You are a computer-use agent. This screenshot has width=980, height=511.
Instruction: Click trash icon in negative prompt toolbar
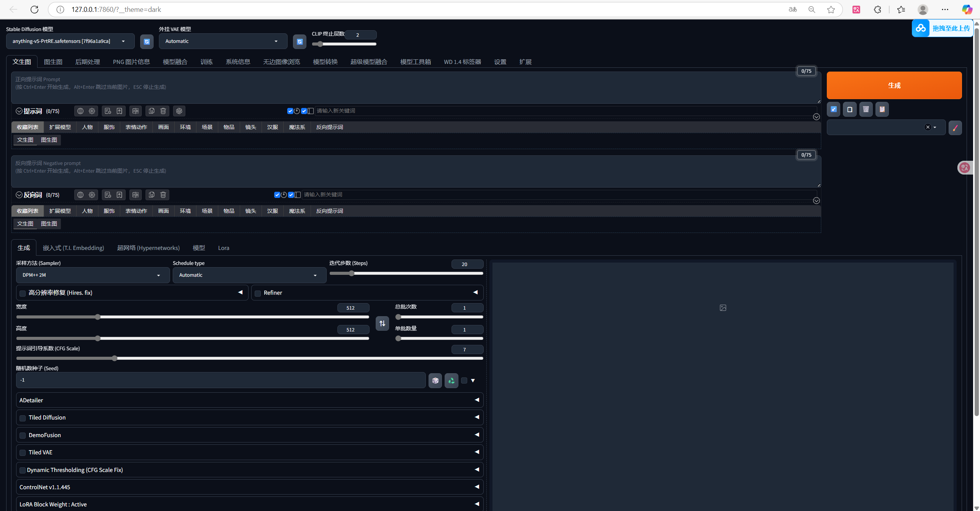click(163, 195)
